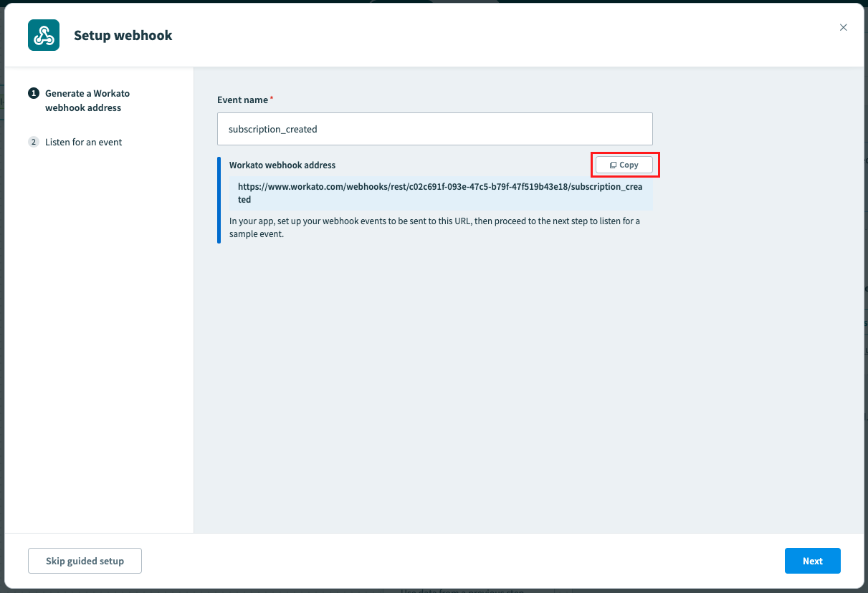Screen dimensions: 868x593
Task: Click the webhook logo icon in header
Action: click(44, 35)
